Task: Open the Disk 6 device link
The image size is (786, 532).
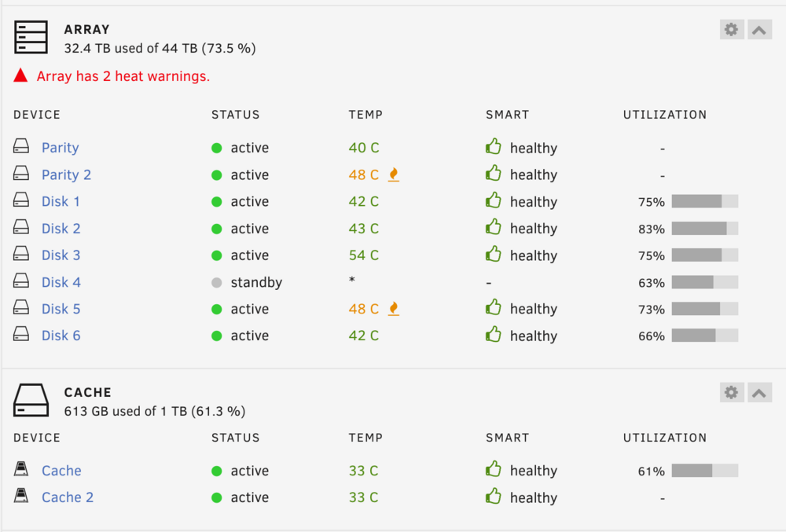Action: pos(61,336)
